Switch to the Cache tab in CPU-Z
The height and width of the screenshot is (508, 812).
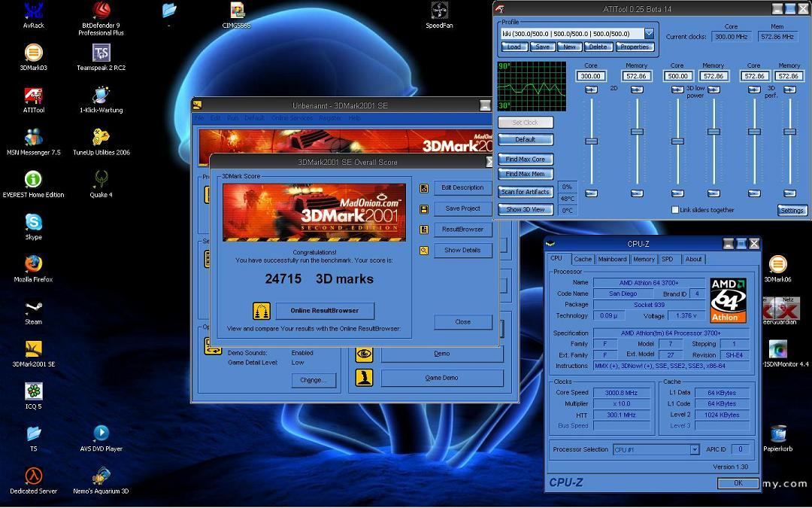click(x=583, y=259)
